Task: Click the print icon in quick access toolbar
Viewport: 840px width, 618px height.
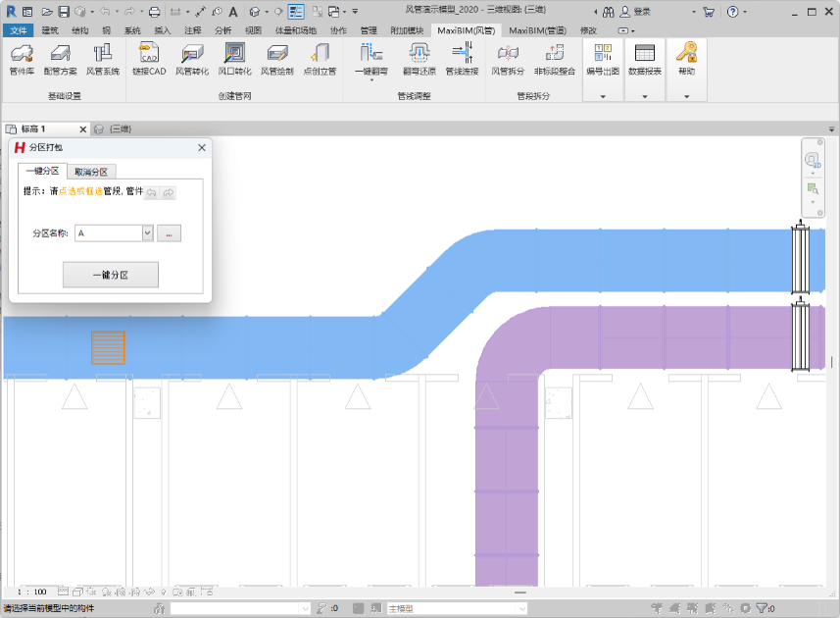Action: (x=154, y=12)
